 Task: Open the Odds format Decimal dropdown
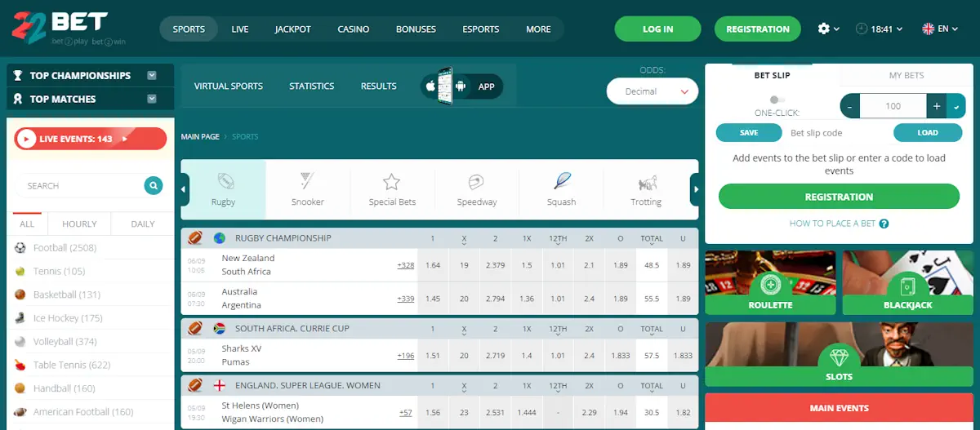pyautogui.click(x=653, y=91)
